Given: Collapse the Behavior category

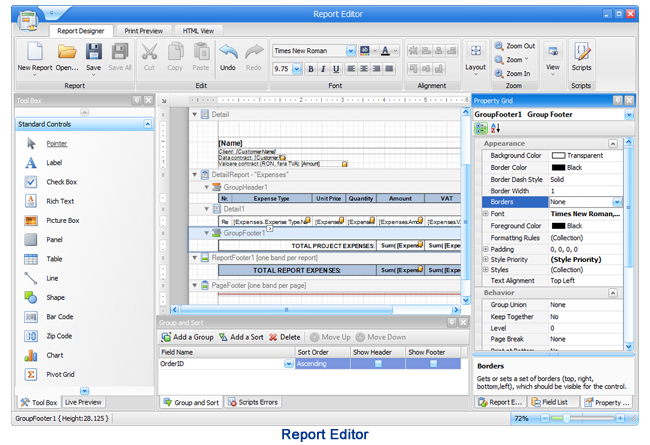Looking at the screenshot, I should tap(613, 293).
